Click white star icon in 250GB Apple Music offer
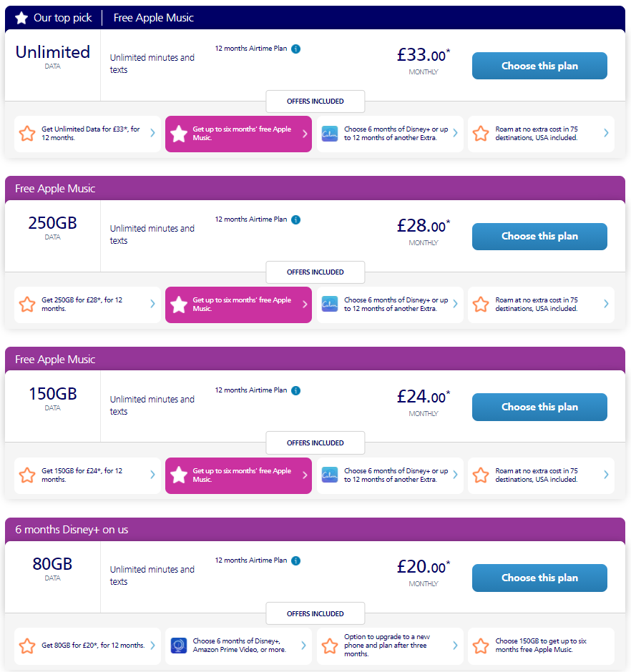 click(x=179, y=305)
